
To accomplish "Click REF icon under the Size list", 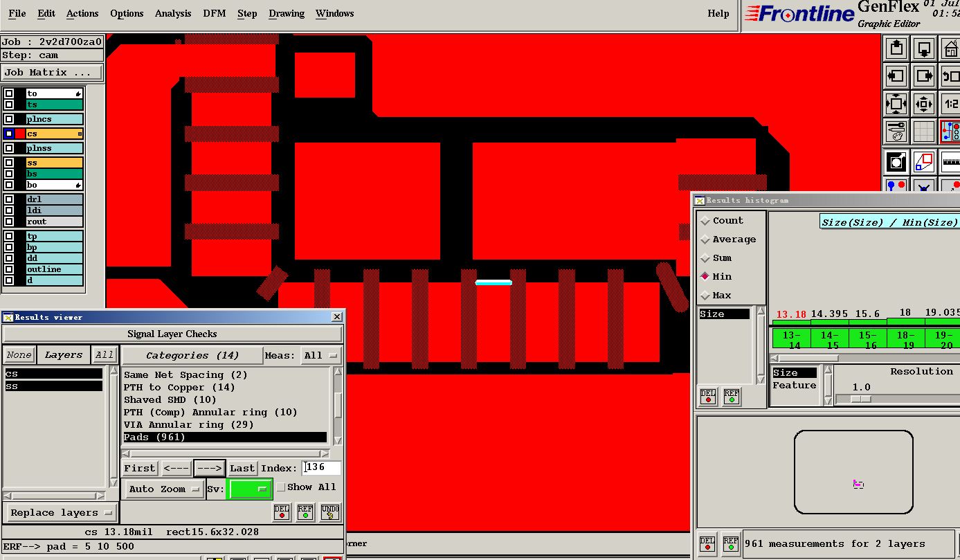I will [x=732, y=397].
